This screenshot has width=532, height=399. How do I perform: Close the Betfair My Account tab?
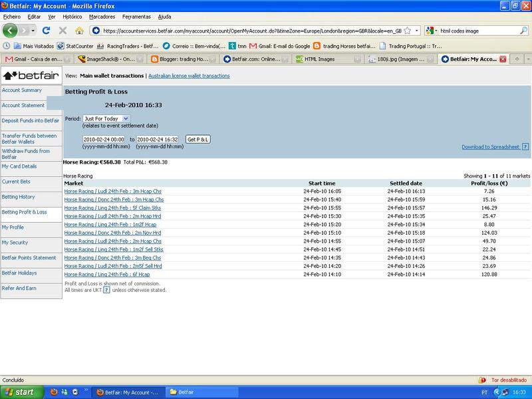pos(503,59)
